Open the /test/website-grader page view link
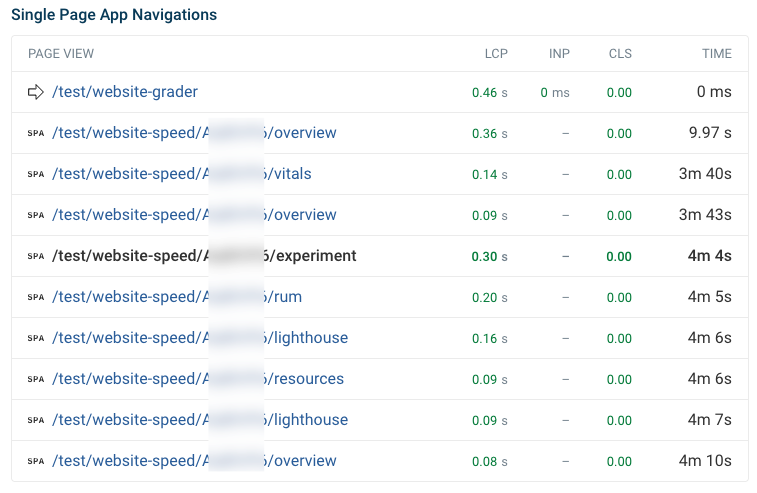This screenshot has height=493, width=757. (125, 92)
